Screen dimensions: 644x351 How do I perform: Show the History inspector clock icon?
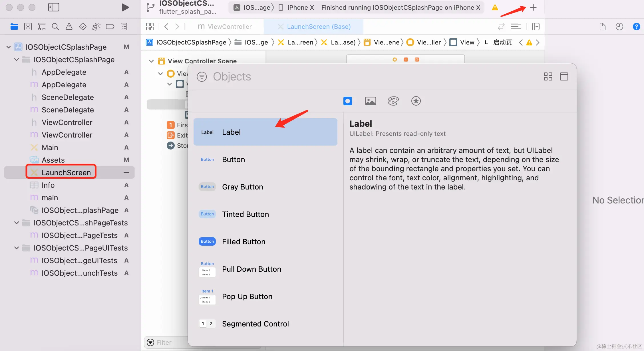click(619, 27)
